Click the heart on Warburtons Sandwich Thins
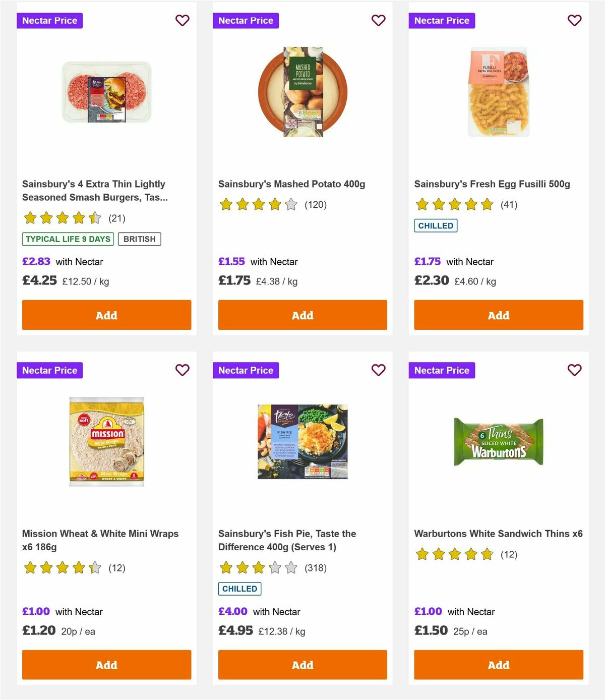 pos(574,370)
